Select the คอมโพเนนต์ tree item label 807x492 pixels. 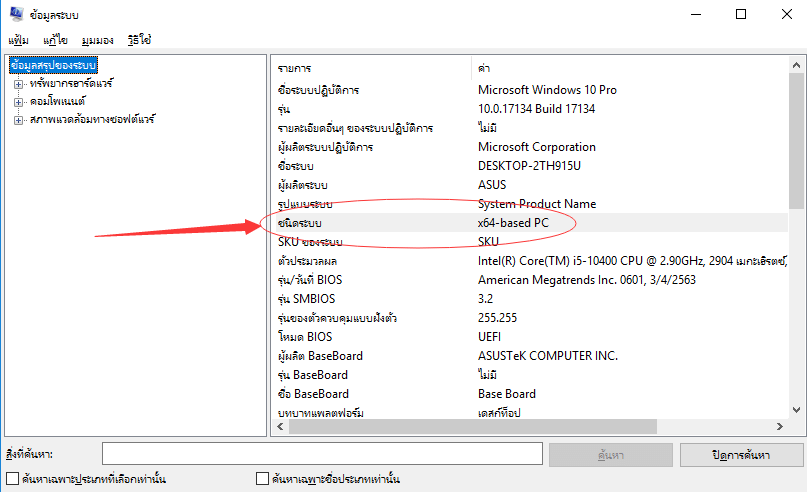pos(57,102)
